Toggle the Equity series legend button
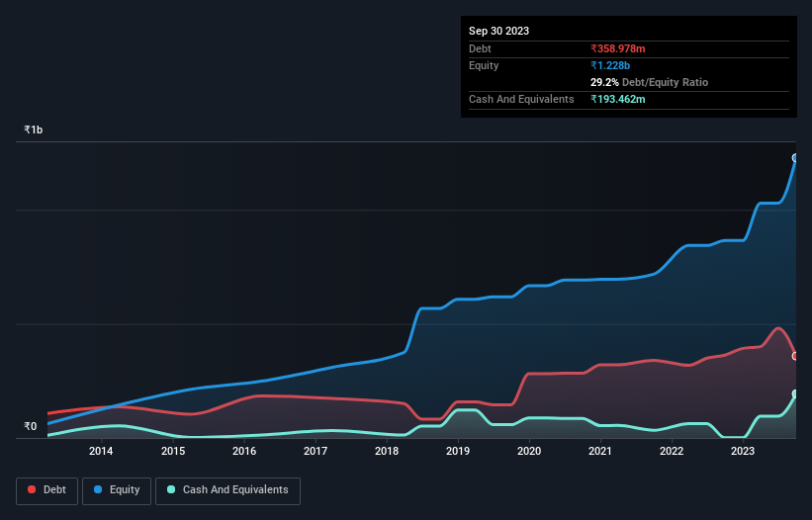 pos(117,490)
